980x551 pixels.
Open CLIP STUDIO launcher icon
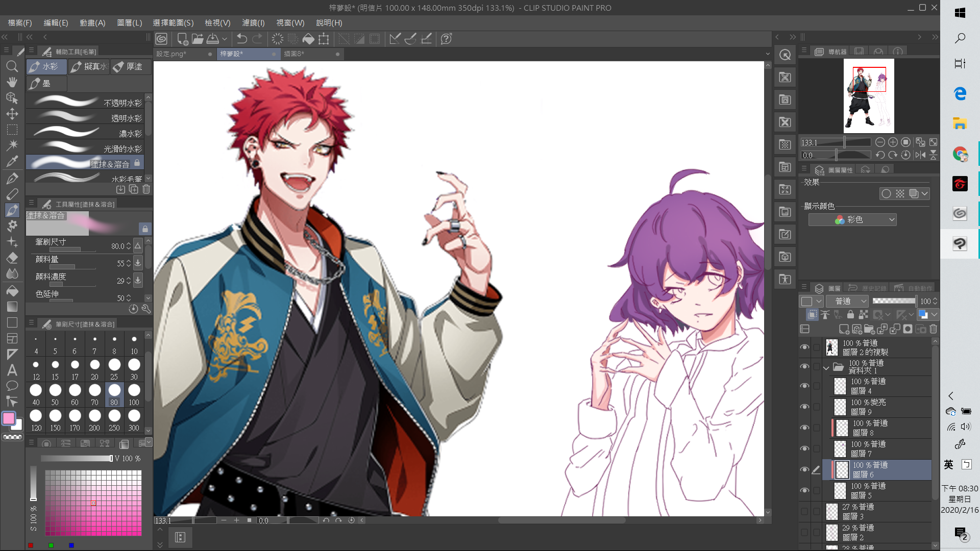(x=162, y=39)
